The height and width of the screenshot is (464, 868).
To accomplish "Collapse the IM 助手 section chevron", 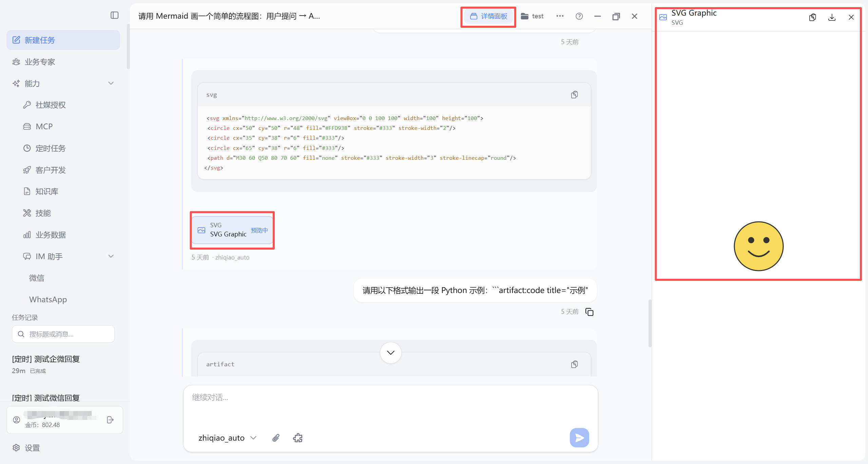I will [111, 256].
